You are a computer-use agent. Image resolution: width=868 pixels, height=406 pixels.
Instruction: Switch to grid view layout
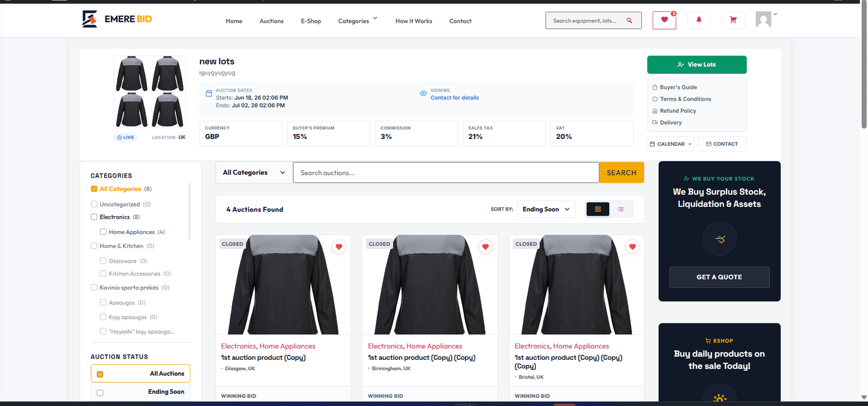tap(598, 209)
